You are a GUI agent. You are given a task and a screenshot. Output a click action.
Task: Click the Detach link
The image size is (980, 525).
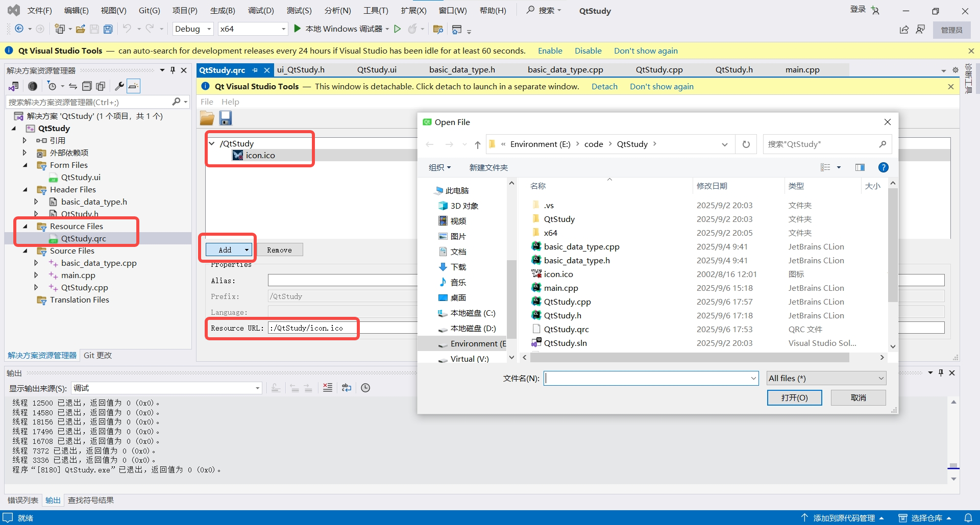click(604, 87)
